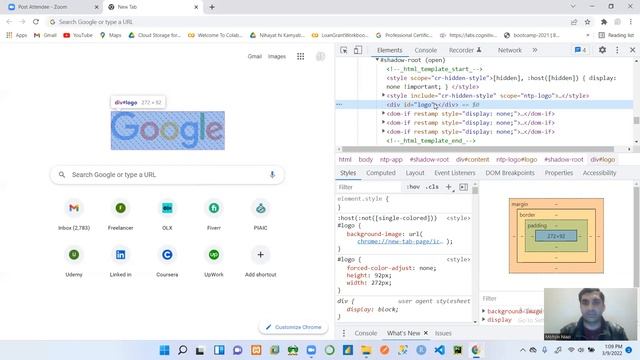Open DevTools three-dot customize menu
The height and width of the screenshot is (360, 640).
[617, 50]
